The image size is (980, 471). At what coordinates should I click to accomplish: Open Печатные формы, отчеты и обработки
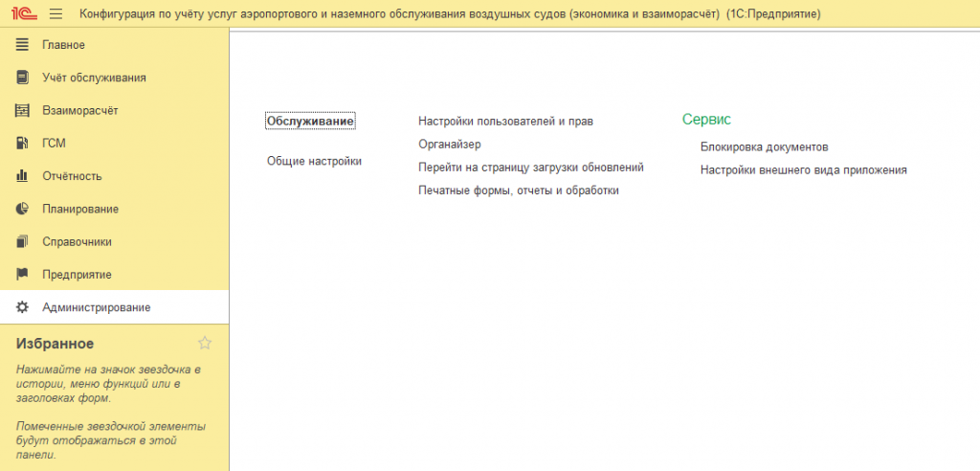(519, 191)
